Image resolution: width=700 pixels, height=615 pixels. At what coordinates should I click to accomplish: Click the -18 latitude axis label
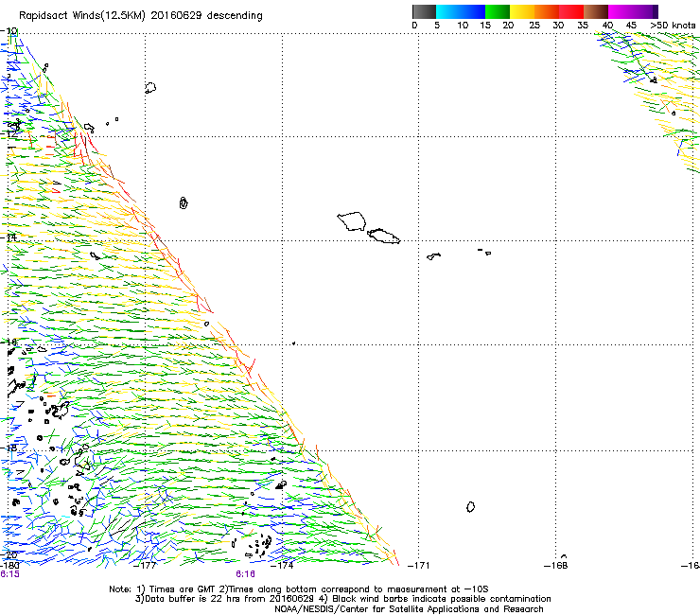click(x=9, y=448)
